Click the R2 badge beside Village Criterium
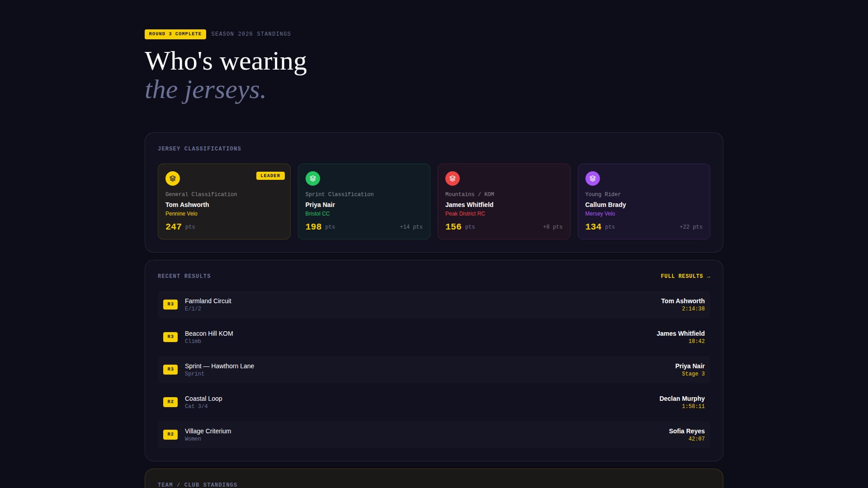This screenshot has height=488, width=868. [170, 435]
